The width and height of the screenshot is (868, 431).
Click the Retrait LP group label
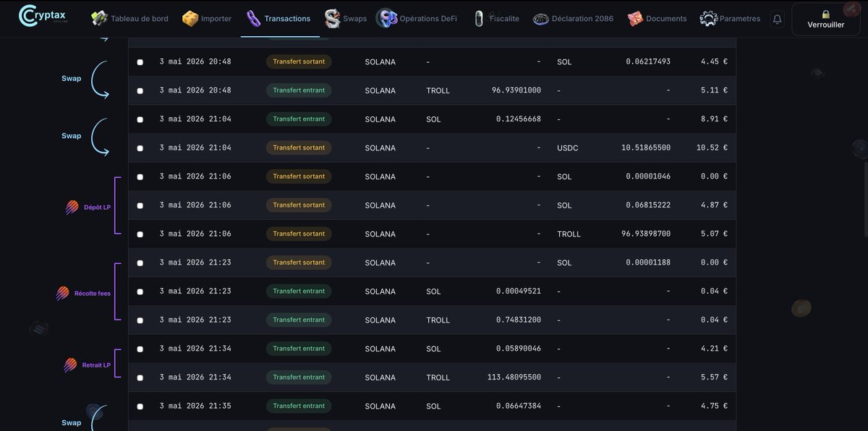(x=96, y=365)
